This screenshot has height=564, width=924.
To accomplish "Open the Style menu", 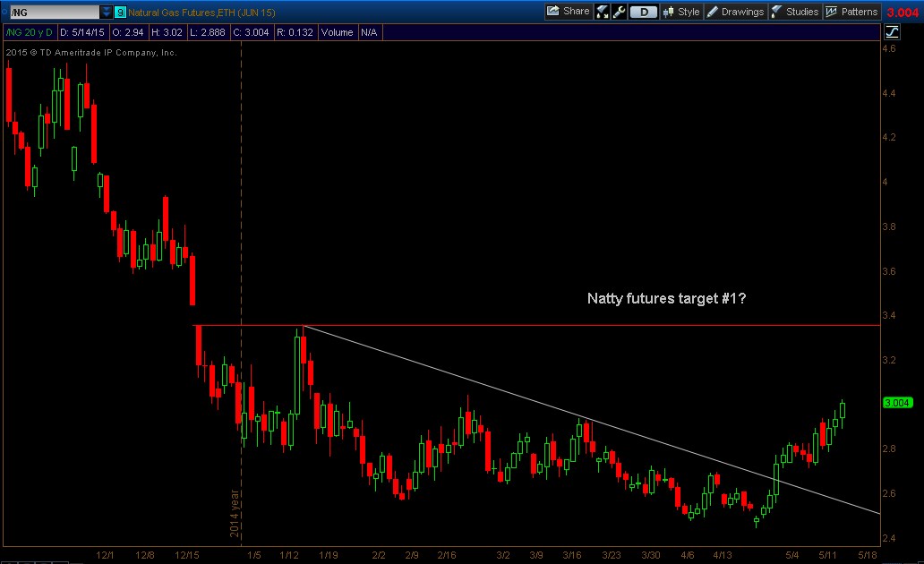I will [681, 12].
